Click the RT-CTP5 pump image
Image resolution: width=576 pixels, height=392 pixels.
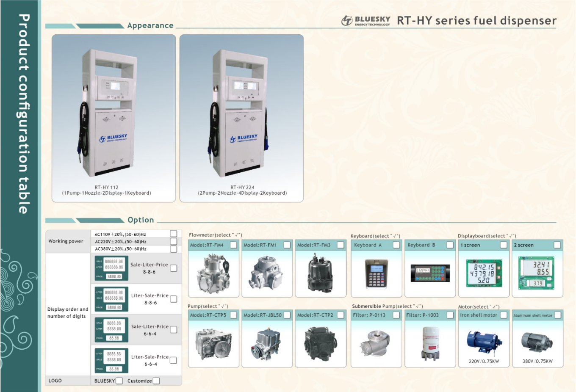(x=213, y=344)
